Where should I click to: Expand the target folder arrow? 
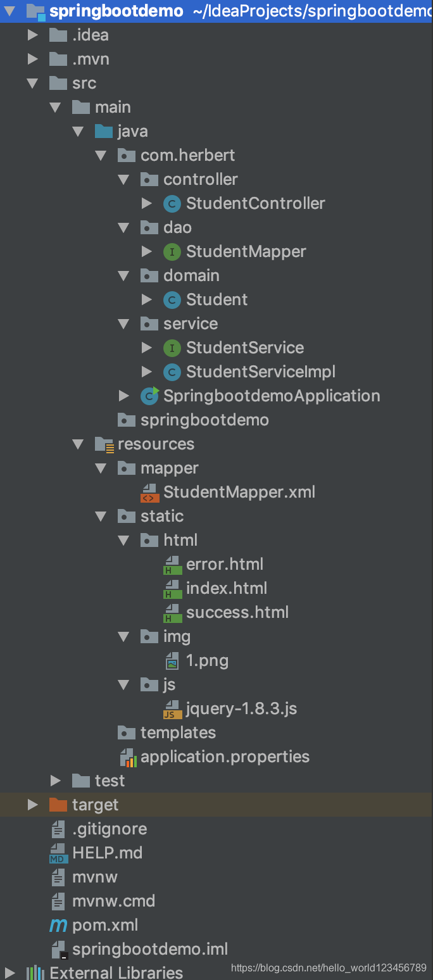point(33,805)
